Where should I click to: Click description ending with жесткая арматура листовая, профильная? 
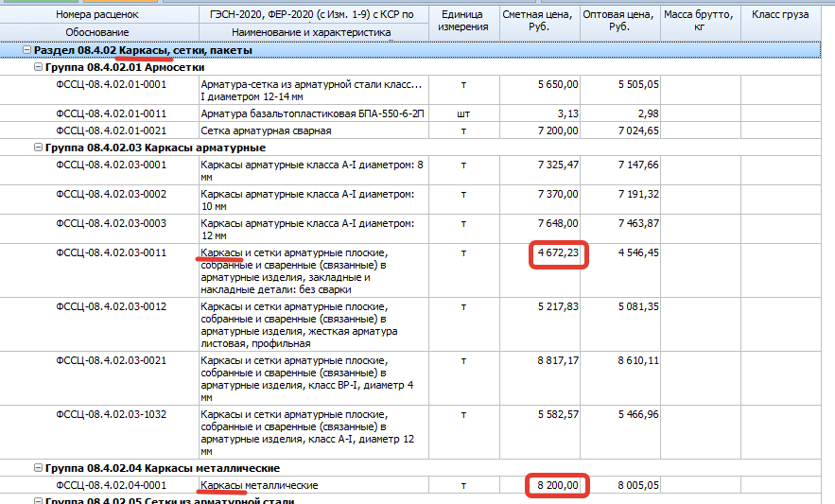(x=299, y=325)
